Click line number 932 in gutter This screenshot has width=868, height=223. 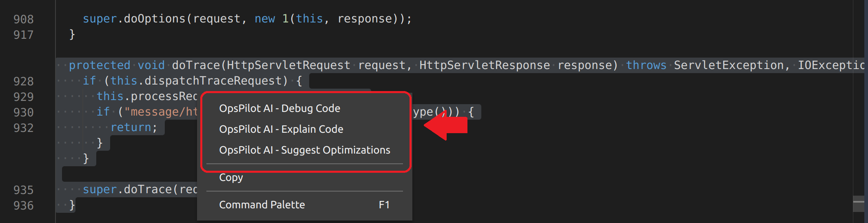(23, 128)
